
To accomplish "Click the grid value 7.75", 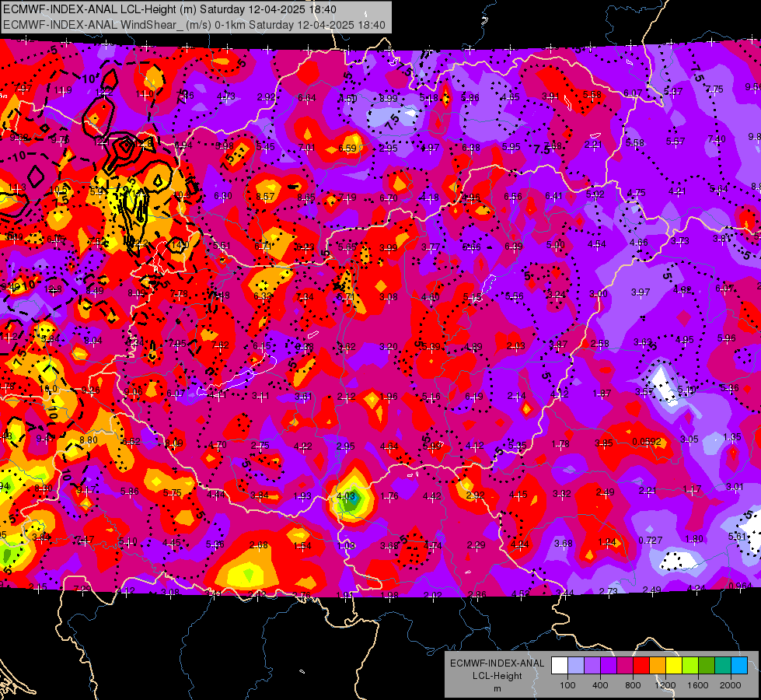I will pyautogui.click(x=714, y=89).
